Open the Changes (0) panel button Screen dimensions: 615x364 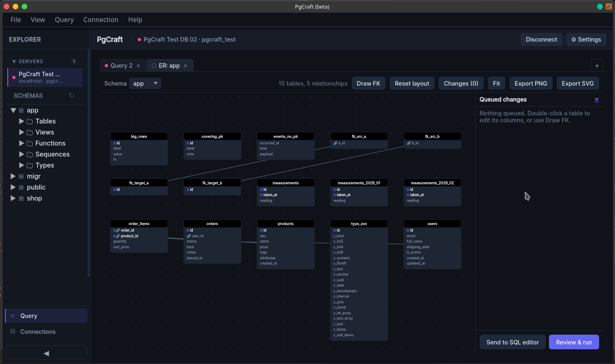click(461, 84)
